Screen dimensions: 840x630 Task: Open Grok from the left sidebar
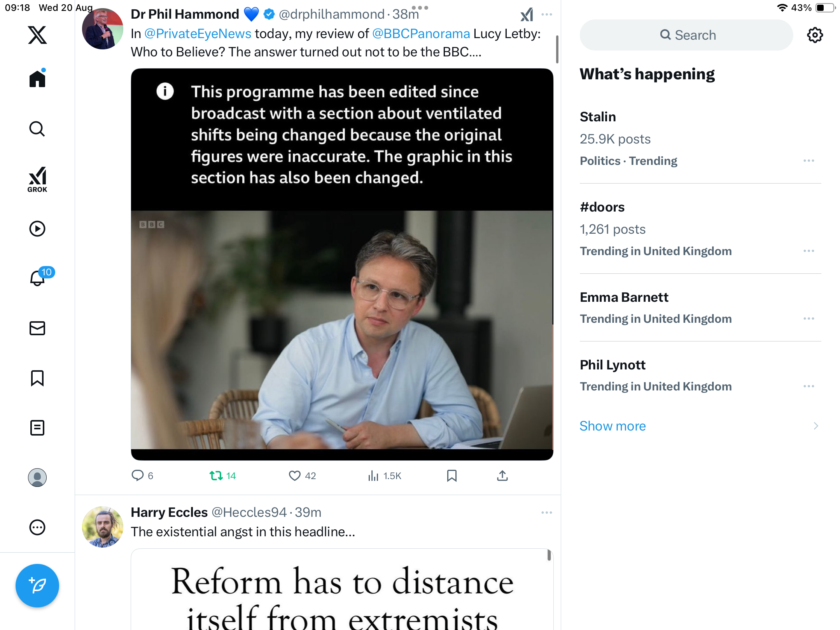click(x=37, y=179)
